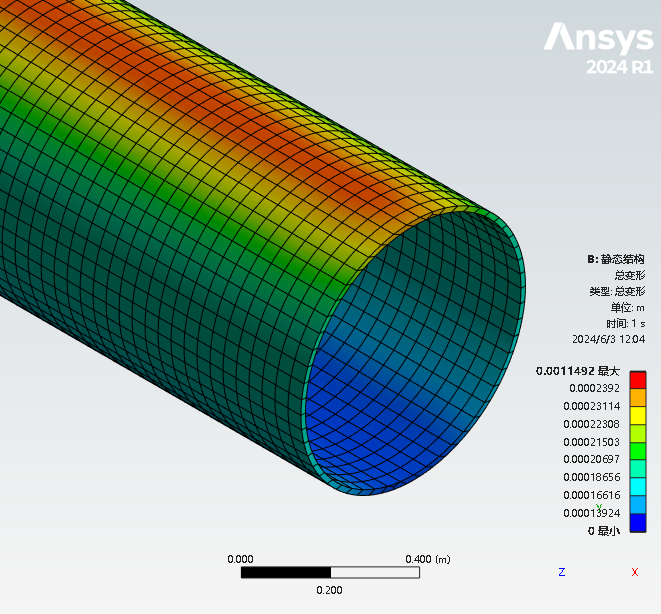
Task: Click the 0.00020697 legend value
Action: [x=591, y=459]
